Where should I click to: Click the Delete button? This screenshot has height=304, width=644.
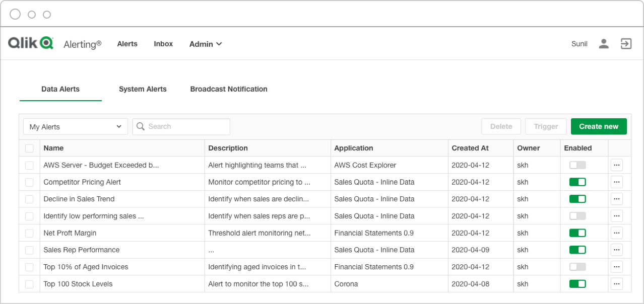coord(501,126)
